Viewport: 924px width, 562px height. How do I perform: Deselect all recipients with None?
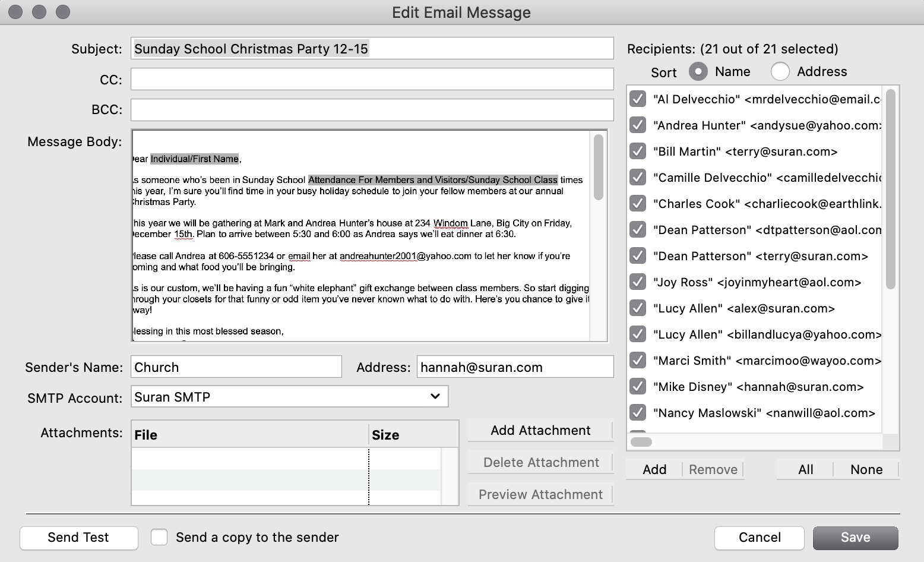pyautogui.click(x=866, y=469)
